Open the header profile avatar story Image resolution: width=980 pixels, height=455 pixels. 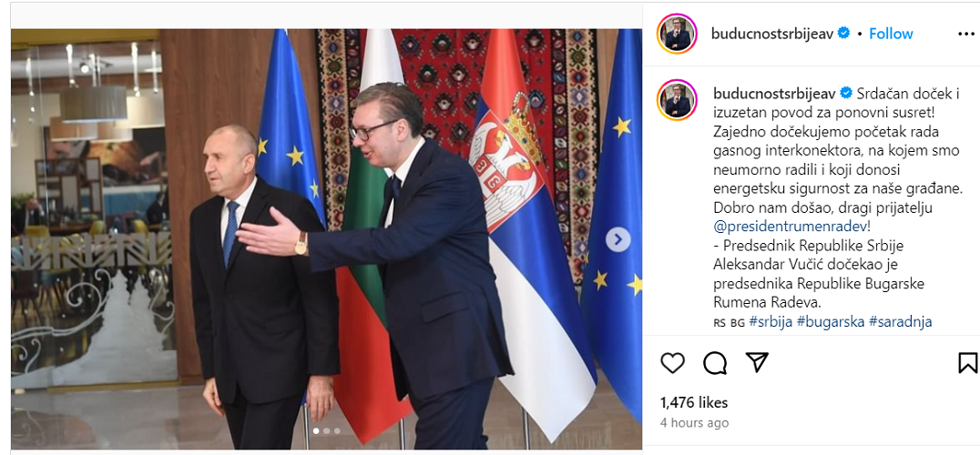(677, 34)
